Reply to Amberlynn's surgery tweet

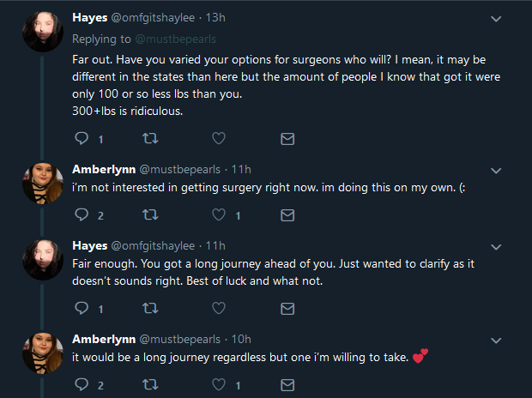pyautogui.click(x=82, y=214)
